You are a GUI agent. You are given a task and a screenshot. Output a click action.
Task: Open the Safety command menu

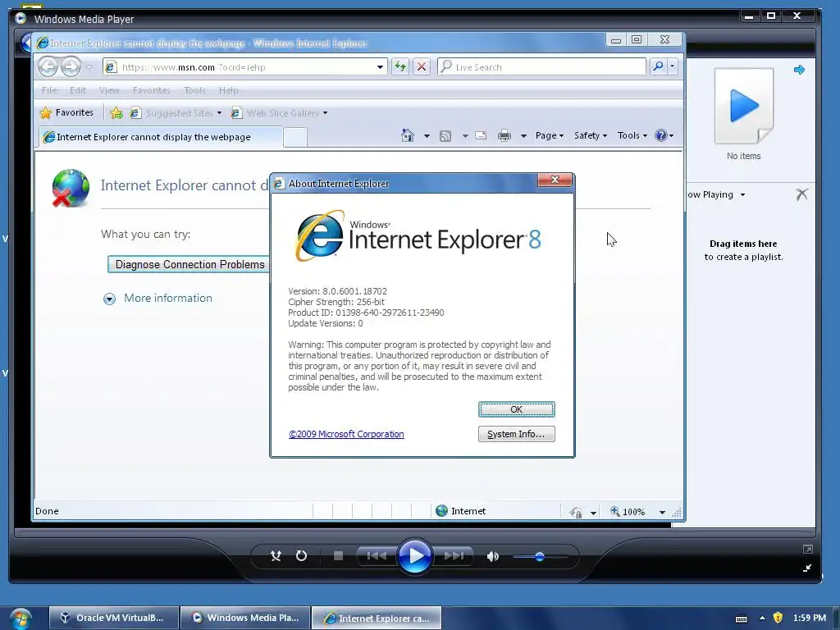tap(591, 135)
